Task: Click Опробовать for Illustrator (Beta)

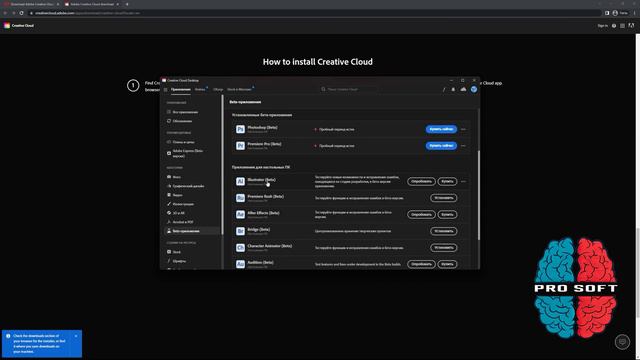Action: pos(421,181)
